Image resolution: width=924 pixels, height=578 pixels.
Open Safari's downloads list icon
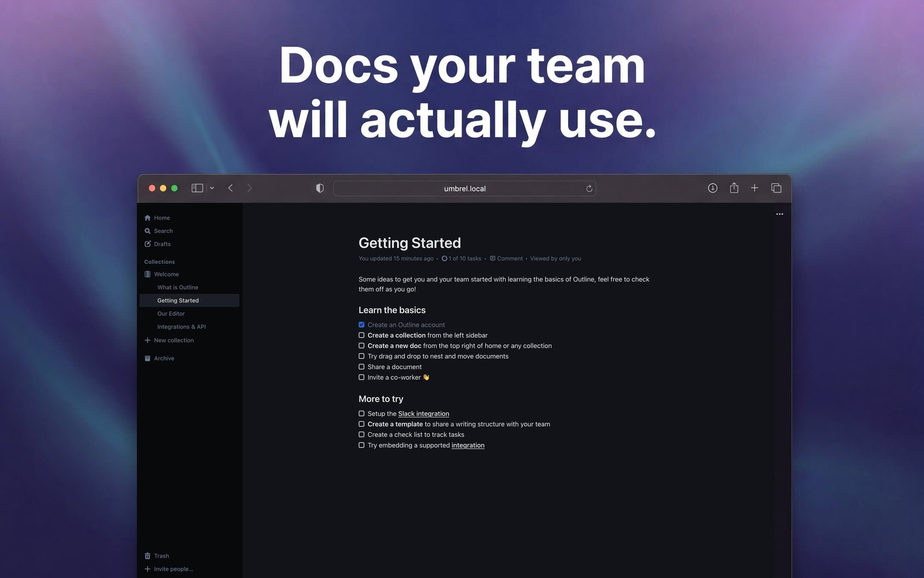713,188
